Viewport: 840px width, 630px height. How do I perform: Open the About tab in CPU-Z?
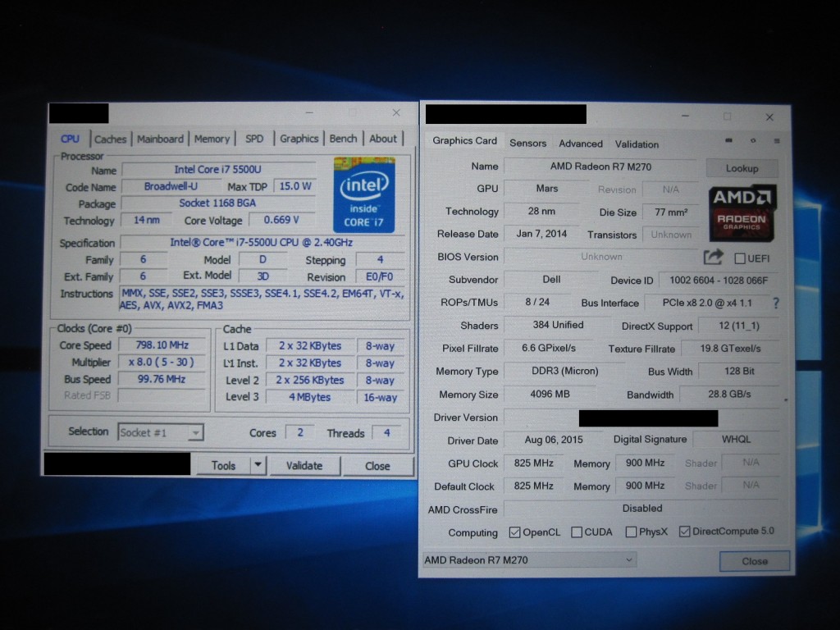pos(383,139)
